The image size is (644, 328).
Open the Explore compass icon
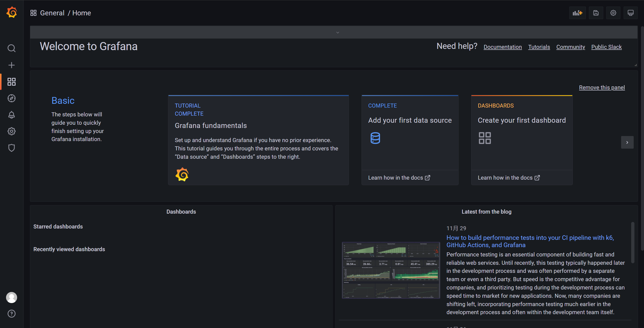click(12, 98)
